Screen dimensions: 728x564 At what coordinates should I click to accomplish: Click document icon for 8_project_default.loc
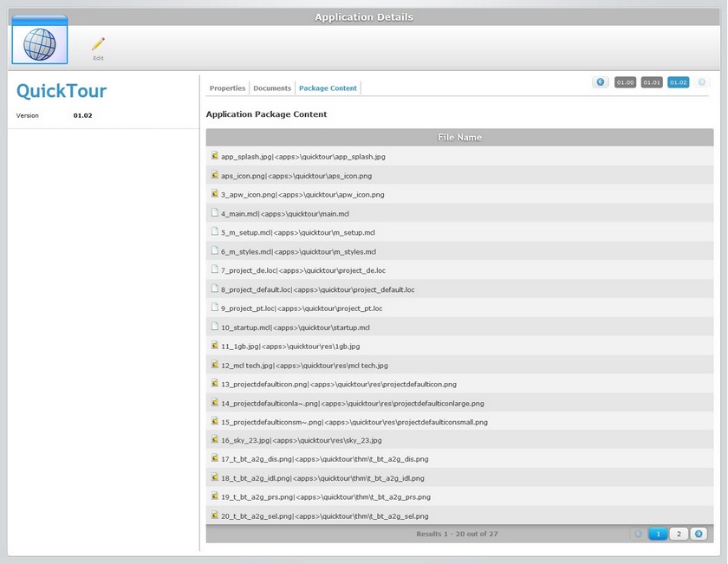[x=215, y=288]
